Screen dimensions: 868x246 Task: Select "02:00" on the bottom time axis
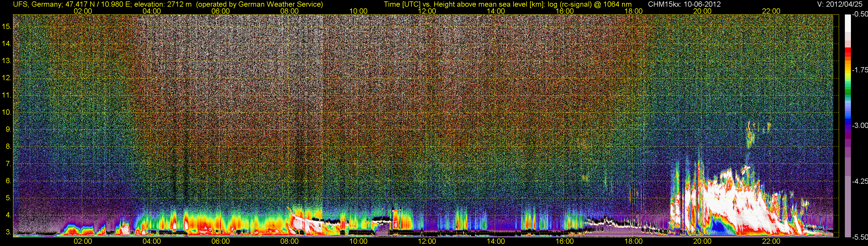click(83, 241)
